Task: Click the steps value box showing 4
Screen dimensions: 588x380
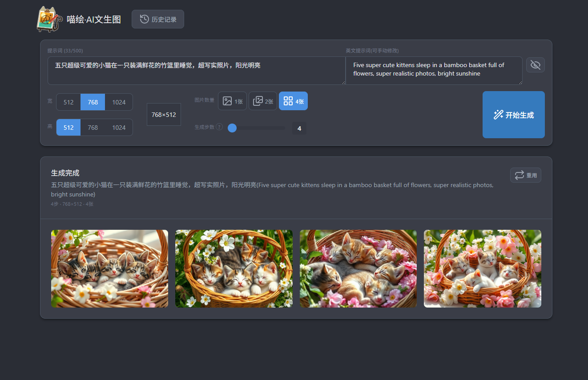Action: [299, 128]
